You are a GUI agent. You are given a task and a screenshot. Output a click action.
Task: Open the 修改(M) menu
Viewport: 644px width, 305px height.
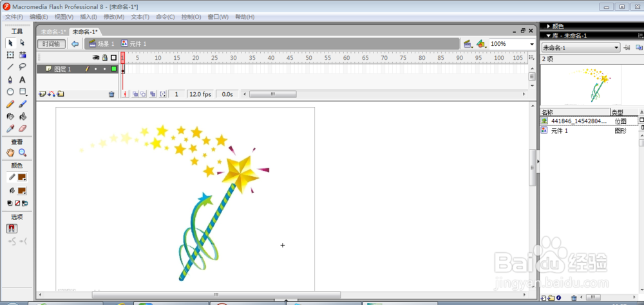[x=114, y=17]
